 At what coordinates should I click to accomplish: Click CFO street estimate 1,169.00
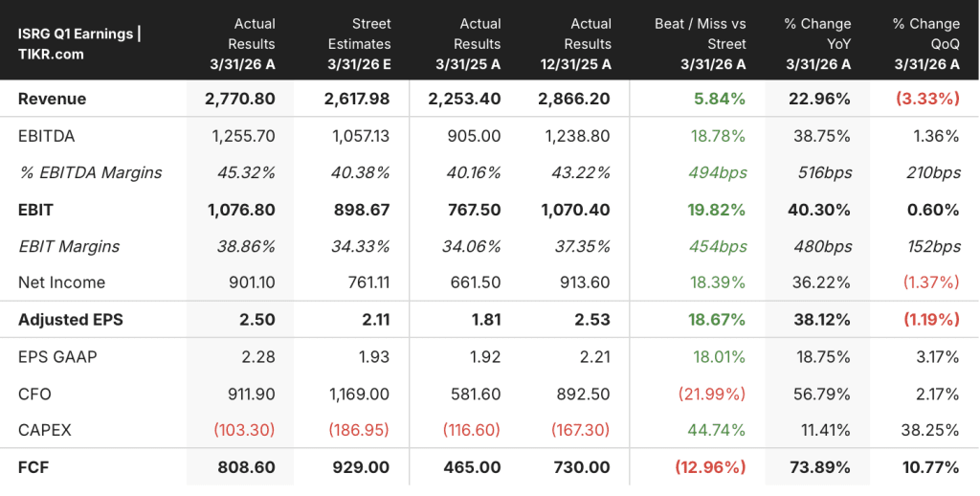coord(359,395)
